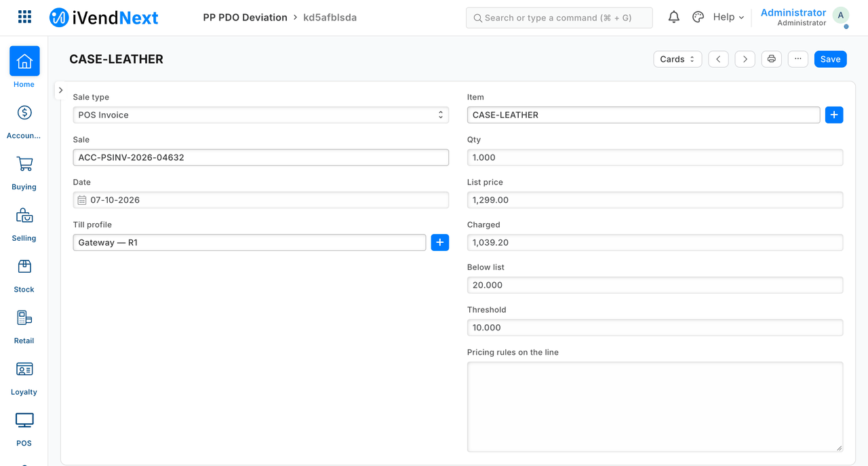Click the iVendNext logo

[x=104, y=18]
